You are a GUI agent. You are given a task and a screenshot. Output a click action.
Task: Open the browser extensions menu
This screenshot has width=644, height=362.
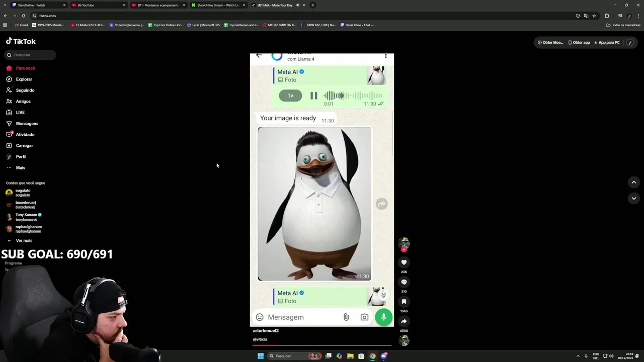point(607,16)
